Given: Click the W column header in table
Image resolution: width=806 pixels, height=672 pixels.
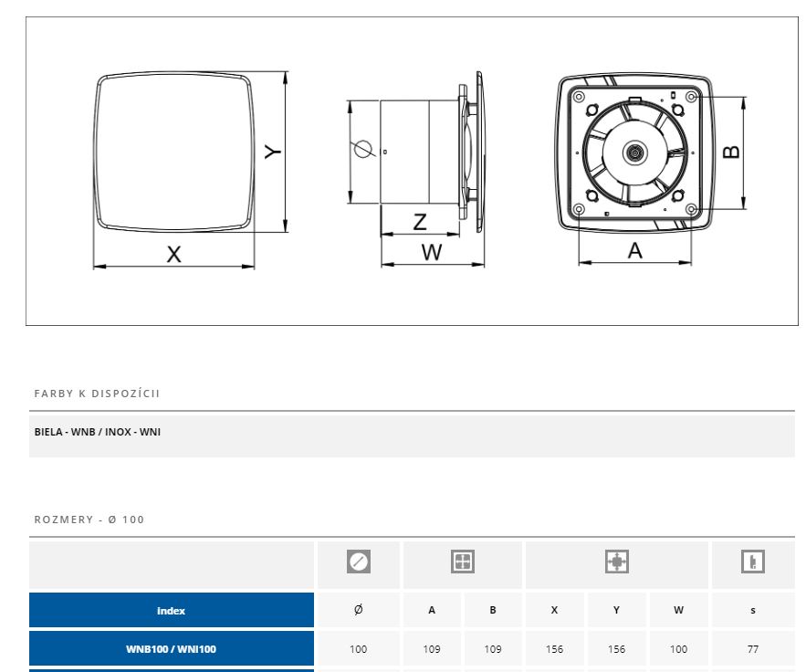Looking at the screenshot, I should point(678,611).
